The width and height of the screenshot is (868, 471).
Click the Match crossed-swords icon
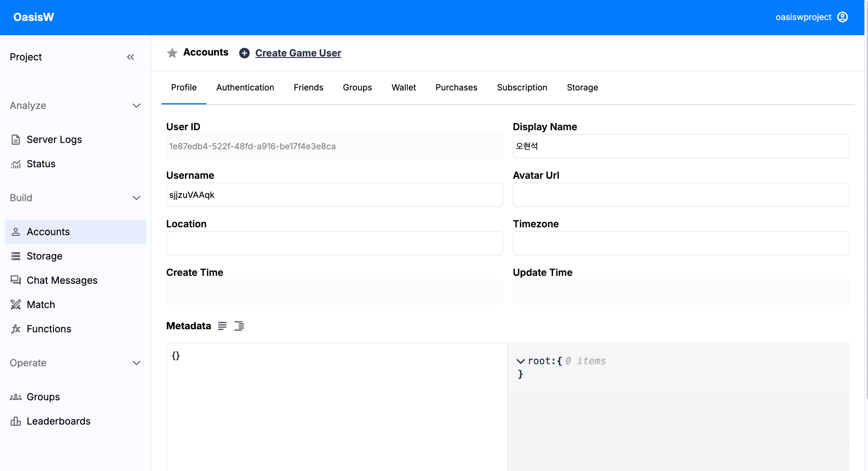[15, 304]
